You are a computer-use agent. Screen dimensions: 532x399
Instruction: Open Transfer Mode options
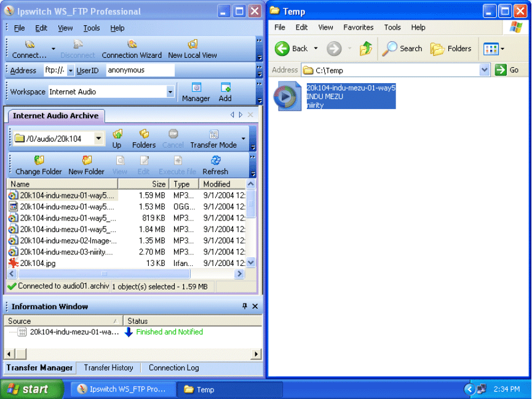point(213,139)
